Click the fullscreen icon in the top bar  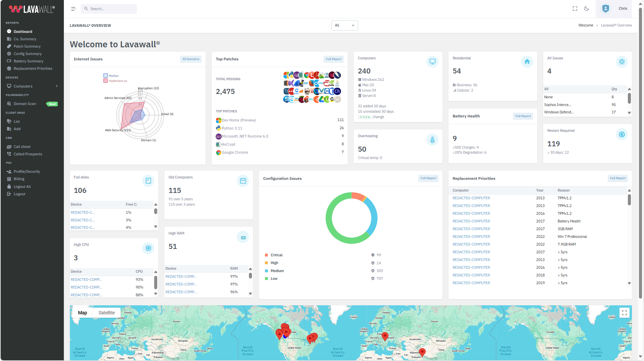click(x=575, y=8)
